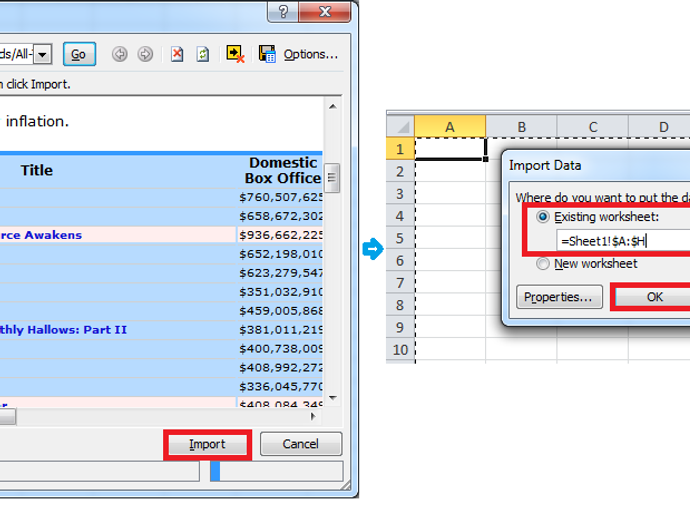Click the $351,032,910 box office value

(x=281, y=292)
